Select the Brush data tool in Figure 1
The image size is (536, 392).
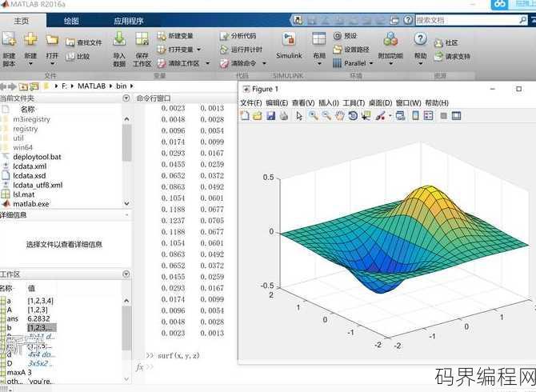[x=380, y=116]
